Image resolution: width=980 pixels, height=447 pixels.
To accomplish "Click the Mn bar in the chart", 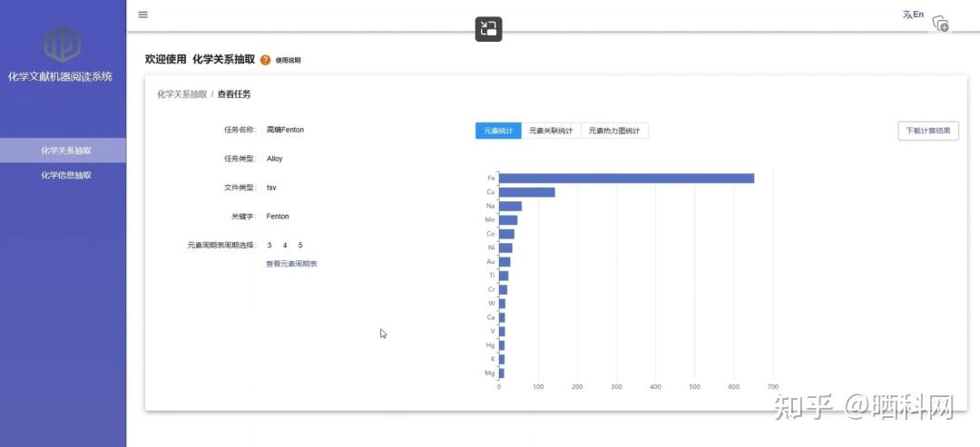I will 508,219.
